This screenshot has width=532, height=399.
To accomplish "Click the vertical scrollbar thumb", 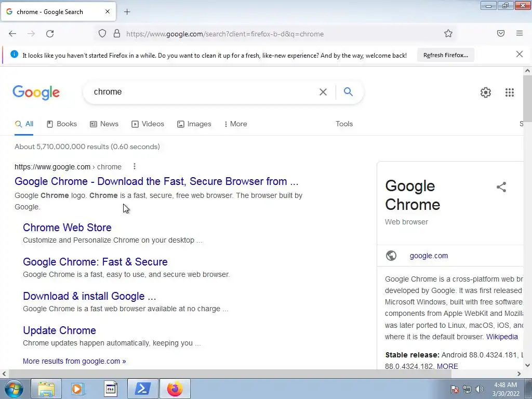I will [x=527, y=98].
